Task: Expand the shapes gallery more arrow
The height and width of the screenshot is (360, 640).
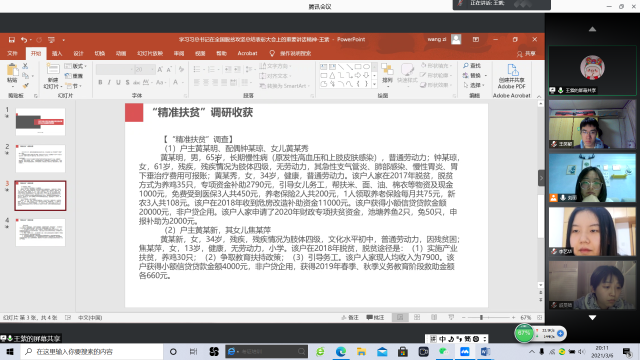Action: click(374, 84)
